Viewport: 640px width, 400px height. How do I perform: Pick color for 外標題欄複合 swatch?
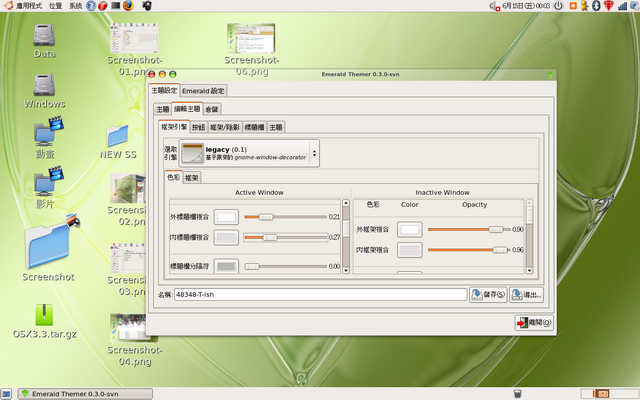point(226,217)
